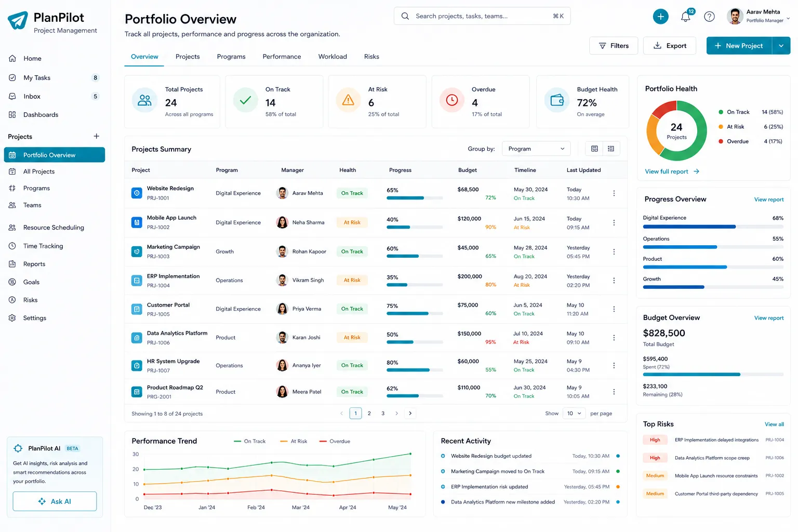Click the Digital Experience progress bar

pos(713,227)
